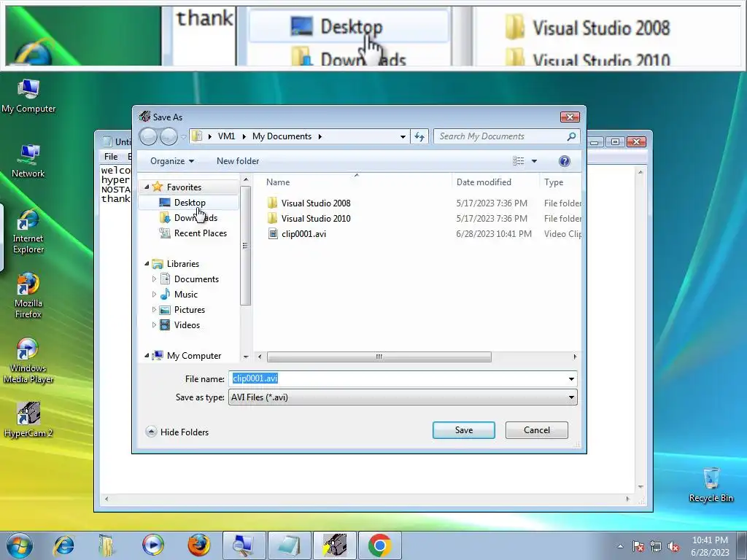Open the address bar history dropdown
The image size is (747, 560).
(x=403, y=136)
